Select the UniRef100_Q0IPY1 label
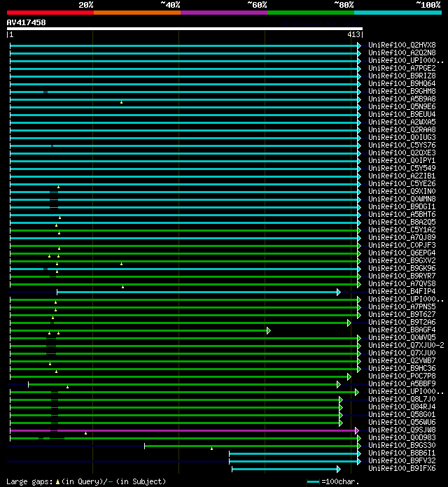Image resolution: width=448 pixels, height=487 pixels. pyautogui.click(x=402, y=160)
